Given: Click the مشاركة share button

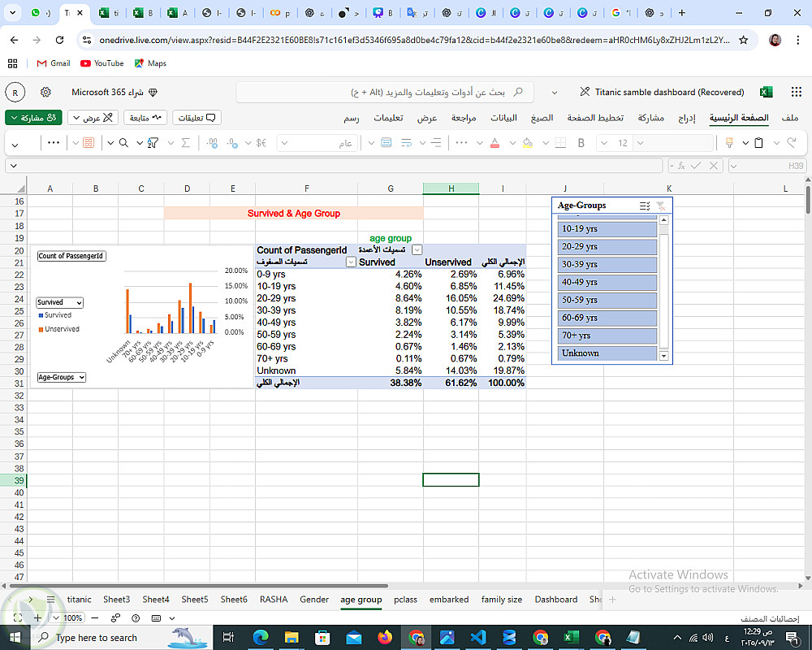Looking at the screenshot, I should (x=33, y=118).
